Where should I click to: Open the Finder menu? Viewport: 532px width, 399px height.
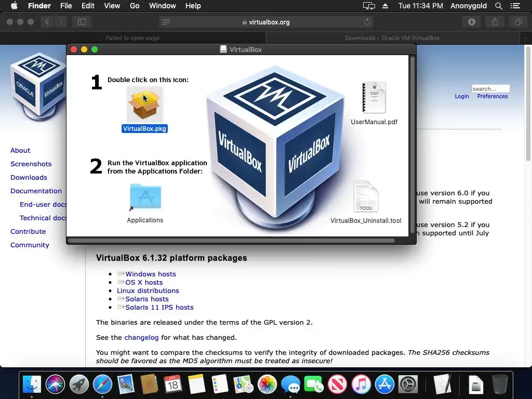point(39,6)
